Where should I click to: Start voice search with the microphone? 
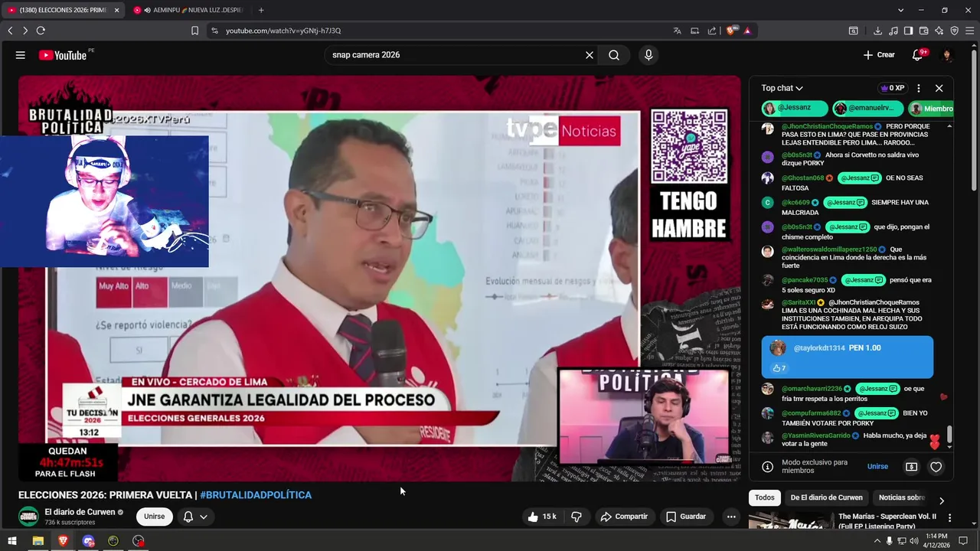[648, 55]
